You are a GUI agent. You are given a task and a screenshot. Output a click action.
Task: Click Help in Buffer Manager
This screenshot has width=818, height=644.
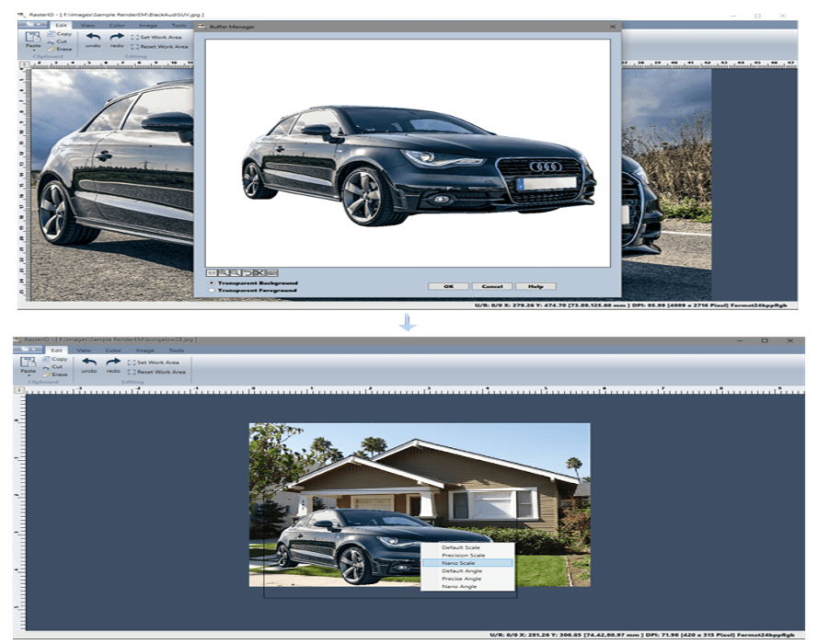coord(536,286)
